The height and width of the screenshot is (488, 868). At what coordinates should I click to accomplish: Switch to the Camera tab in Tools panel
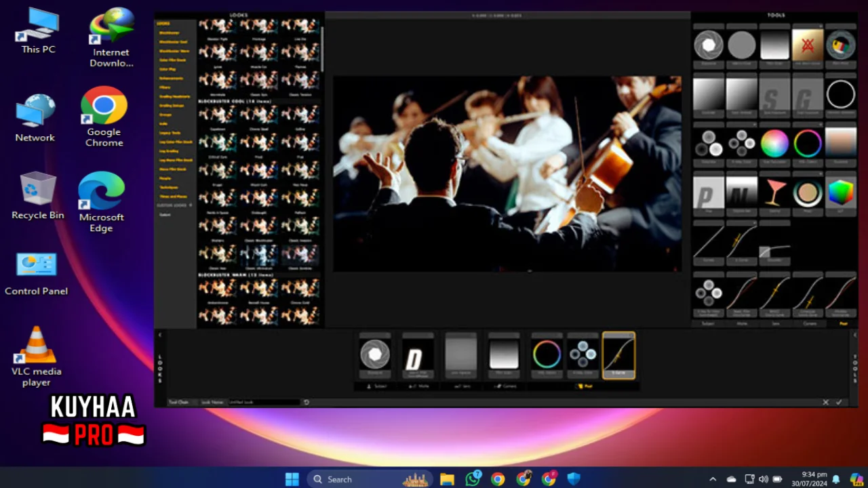pos(809,324)
